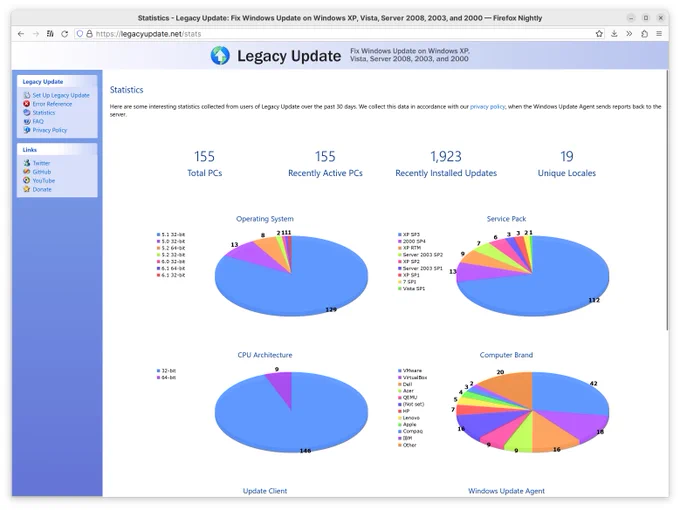
Task: Click the Statistics sidebar icon
Action: pos(26,112)
